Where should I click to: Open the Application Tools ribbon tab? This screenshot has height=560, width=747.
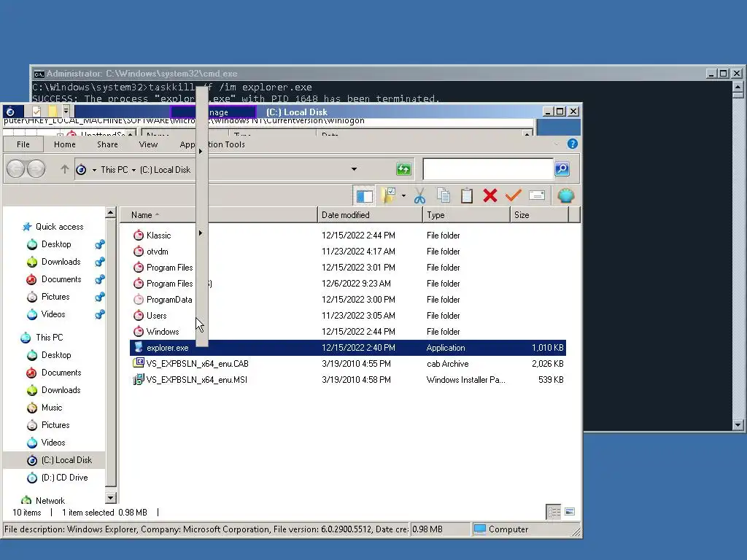(x=212, y=144)
